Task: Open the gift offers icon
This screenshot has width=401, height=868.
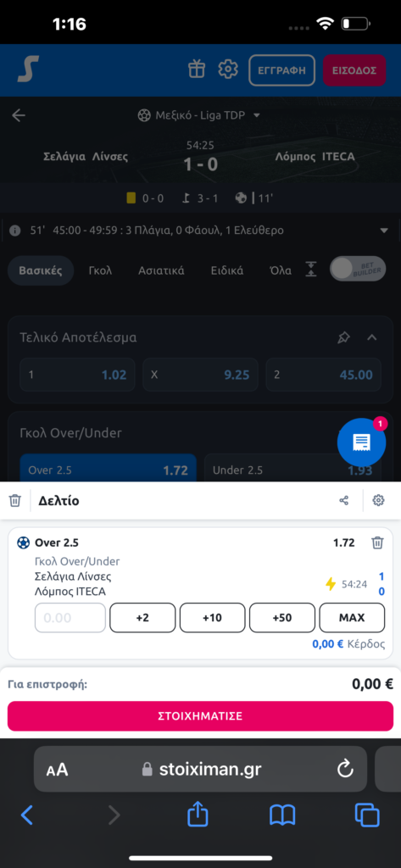Action: tap(197, 70)
